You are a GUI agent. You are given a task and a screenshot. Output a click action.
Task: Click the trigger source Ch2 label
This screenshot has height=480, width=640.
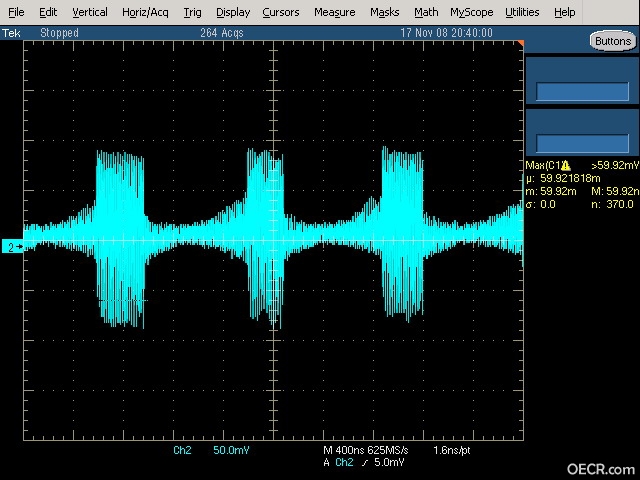coord(344,462)
